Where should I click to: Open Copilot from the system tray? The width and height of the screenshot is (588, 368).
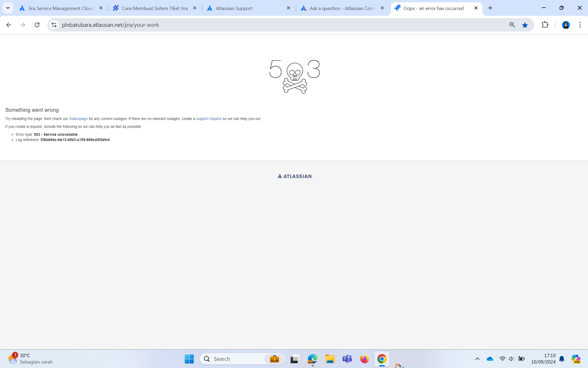[x=576, y=359]
